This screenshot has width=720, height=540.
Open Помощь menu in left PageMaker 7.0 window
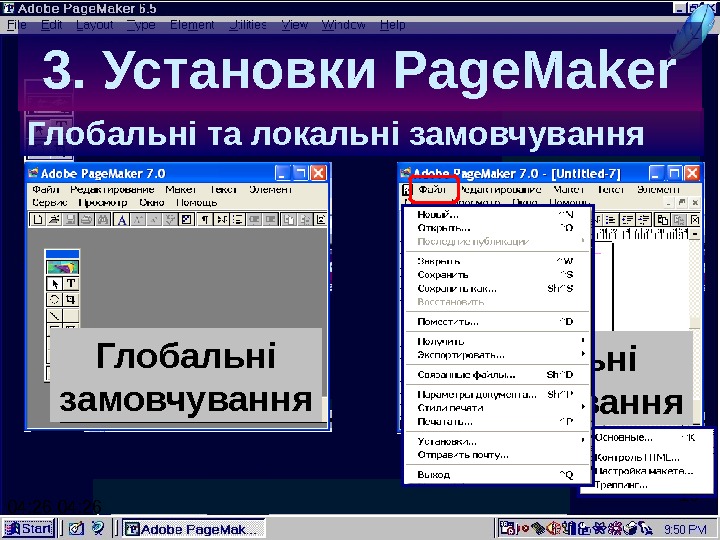point(197,202)
